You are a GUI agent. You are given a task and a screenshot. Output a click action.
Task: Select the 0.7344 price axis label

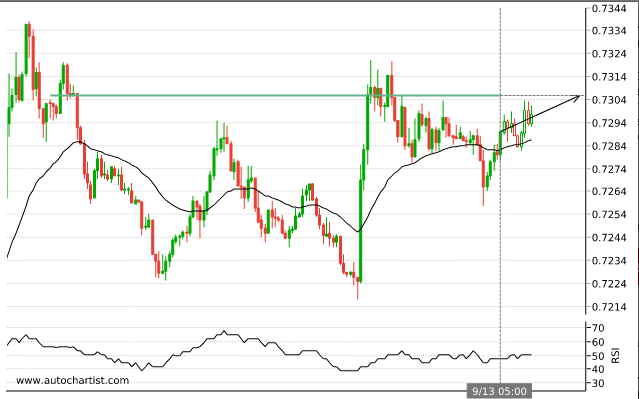pyautogui.click(x=609, y=9)
